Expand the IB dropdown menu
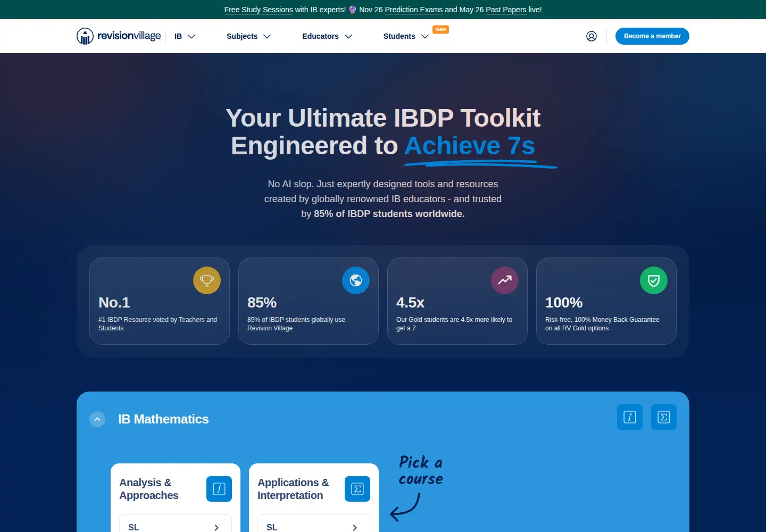This screenshot has width=766, height=532. [185, 36]
